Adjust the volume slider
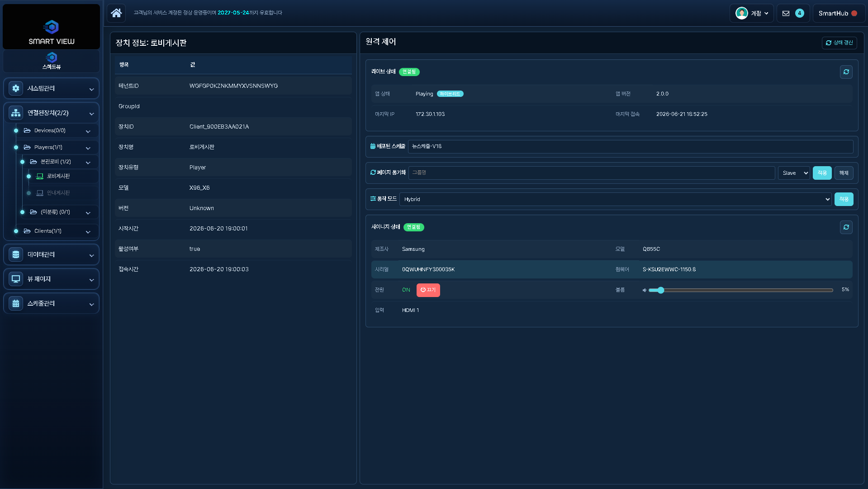Image resolution: width=868 pixels, height=489 pixels. pyautogui.click(x=740, y=290)
